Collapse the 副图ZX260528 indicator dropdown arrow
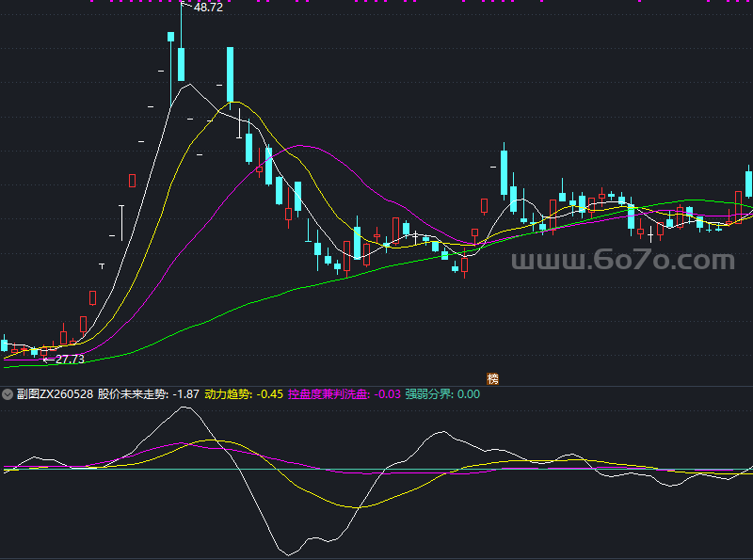 (x=8, y=394)
